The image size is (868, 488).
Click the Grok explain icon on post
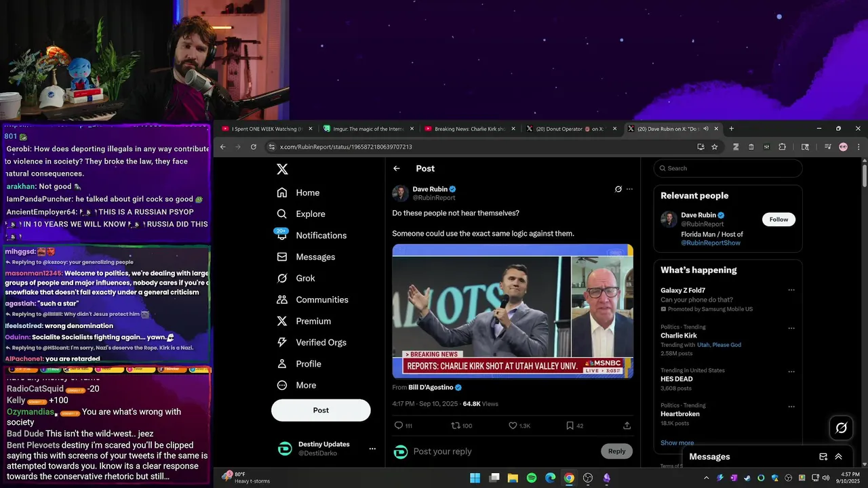[x=618, y=189]
